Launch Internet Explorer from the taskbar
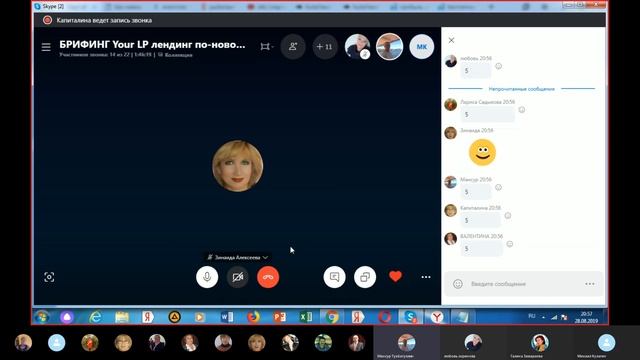The image size is (640, 360). tap(95, 317)
